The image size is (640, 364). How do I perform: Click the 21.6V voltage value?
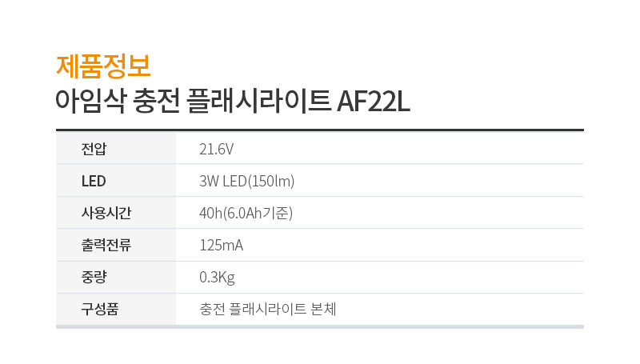(216, 150)
